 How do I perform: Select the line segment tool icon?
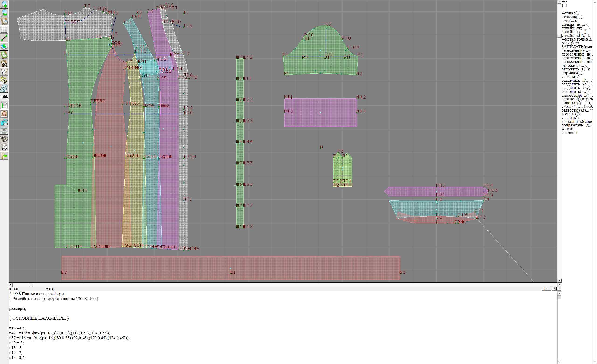pos(4,38)
